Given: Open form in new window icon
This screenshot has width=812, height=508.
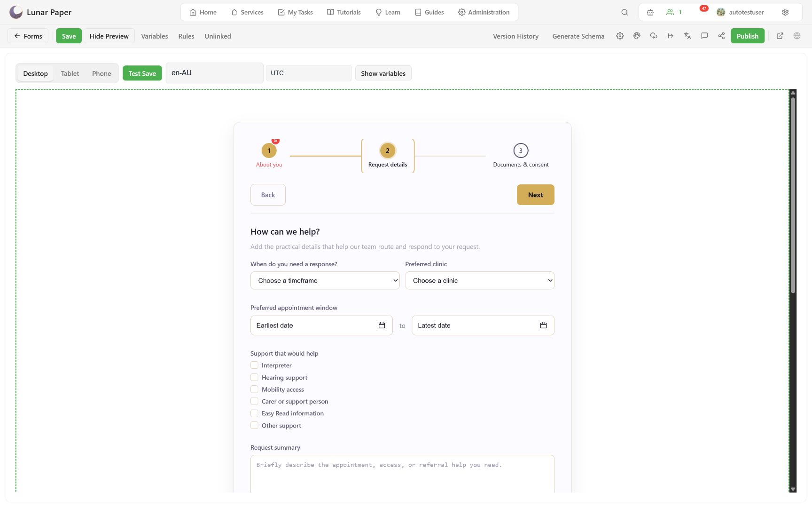Looking at the screenshot, I should tap(780, 36).
